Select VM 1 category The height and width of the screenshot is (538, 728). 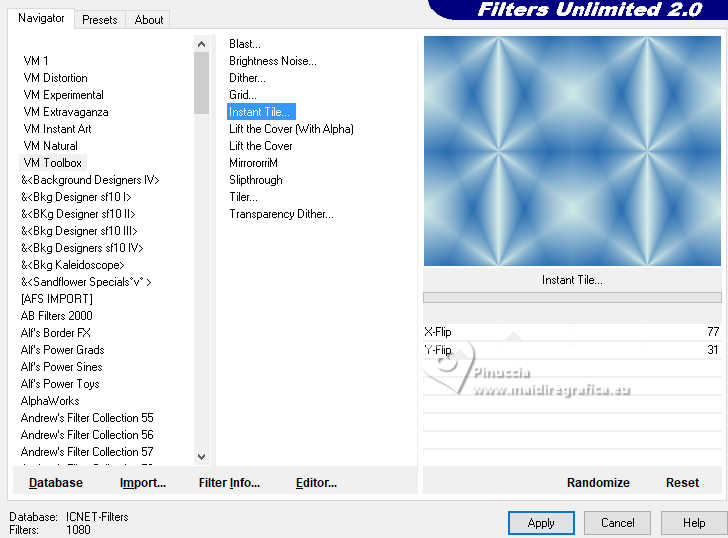click(36, 61)
